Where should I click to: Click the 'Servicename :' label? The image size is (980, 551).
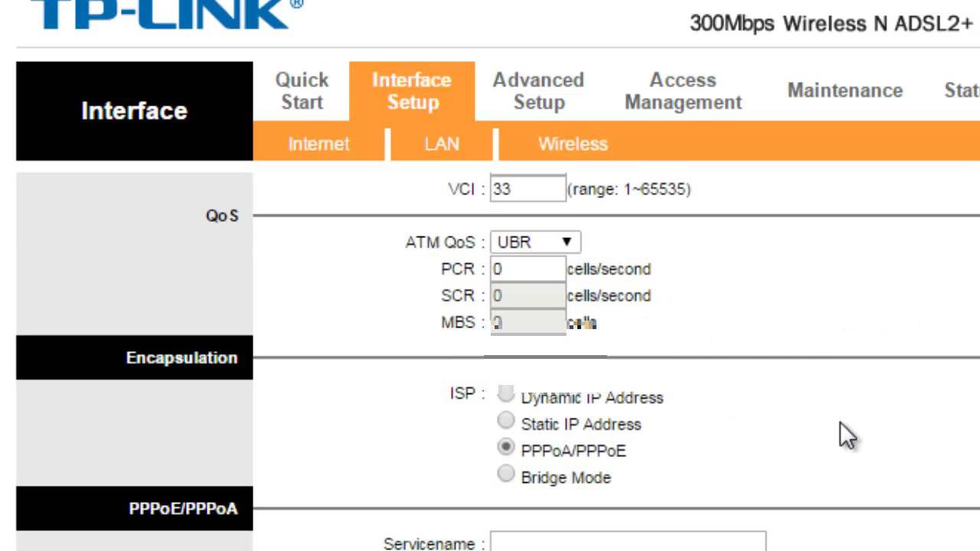coord(434,544)
